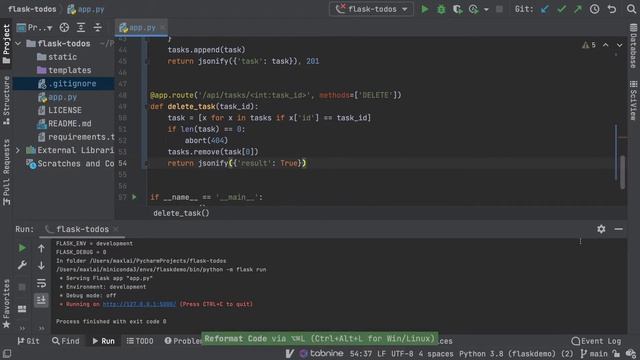640x360 pixels.
Task: Open the localhost server URL link
Action: tap(139, 304)
